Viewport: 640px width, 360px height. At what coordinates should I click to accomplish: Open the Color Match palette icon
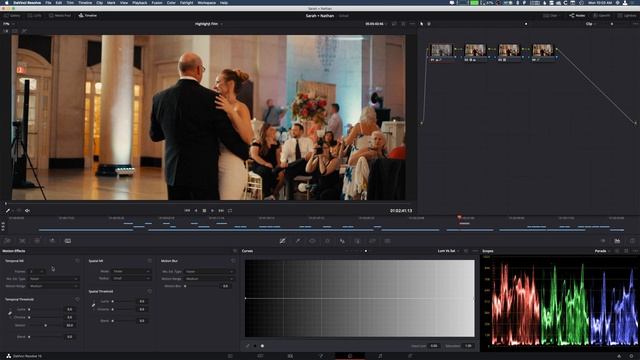tap(22, 241)
